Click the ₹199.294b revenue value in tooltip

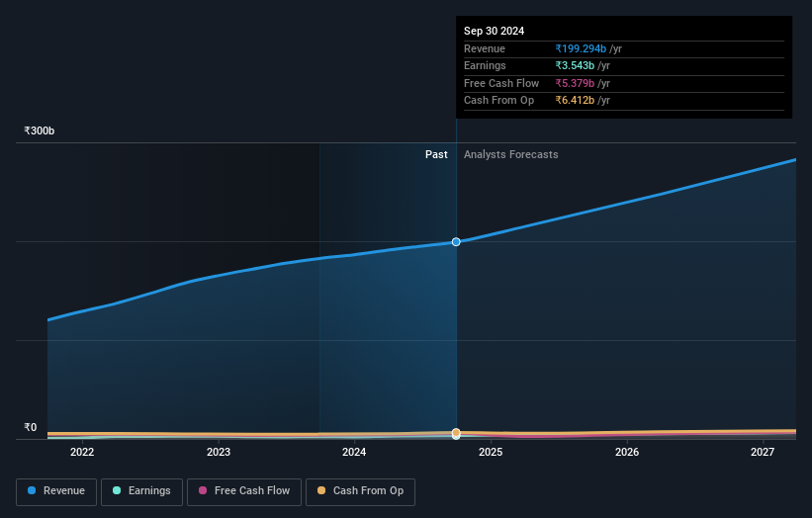coord(581,48)
